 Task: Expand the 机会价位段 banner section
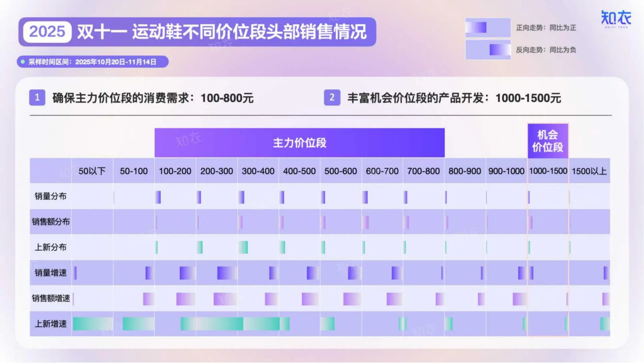547,141
